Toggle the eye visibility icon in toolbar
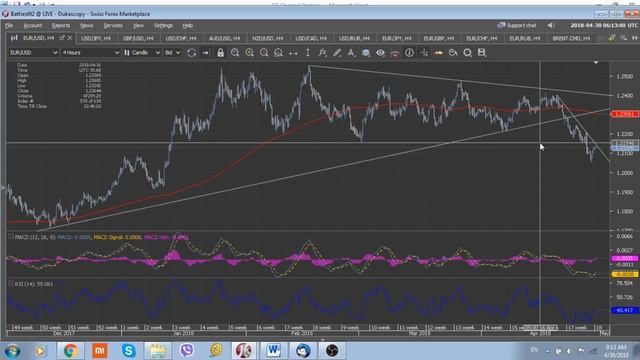The image size is (640, 360). click(380, 53)
